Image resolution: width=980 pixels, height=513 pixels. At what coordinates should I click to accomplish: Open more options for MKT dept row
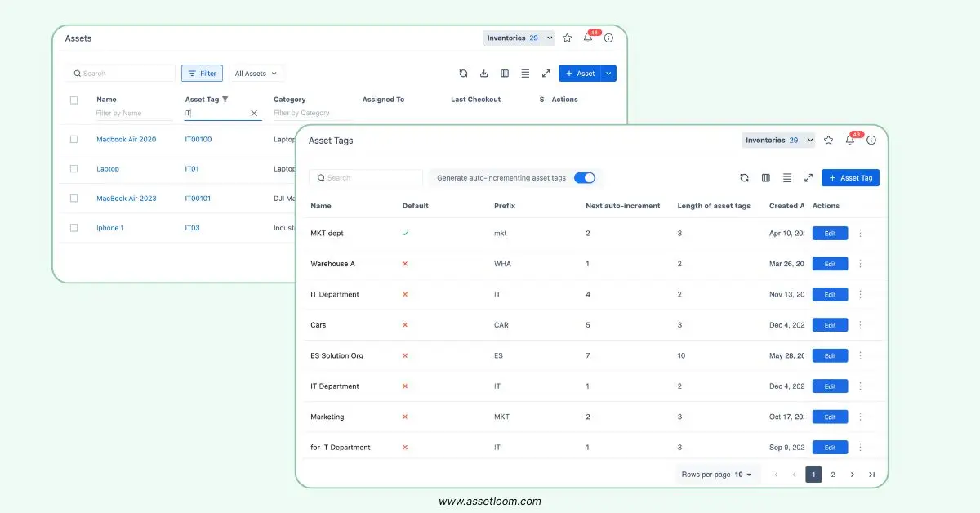[861, 234]
